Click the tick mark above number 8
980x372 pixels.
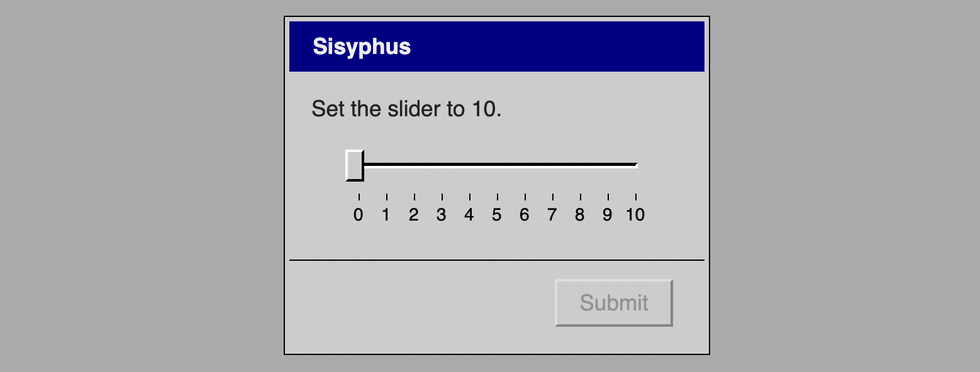581,197
